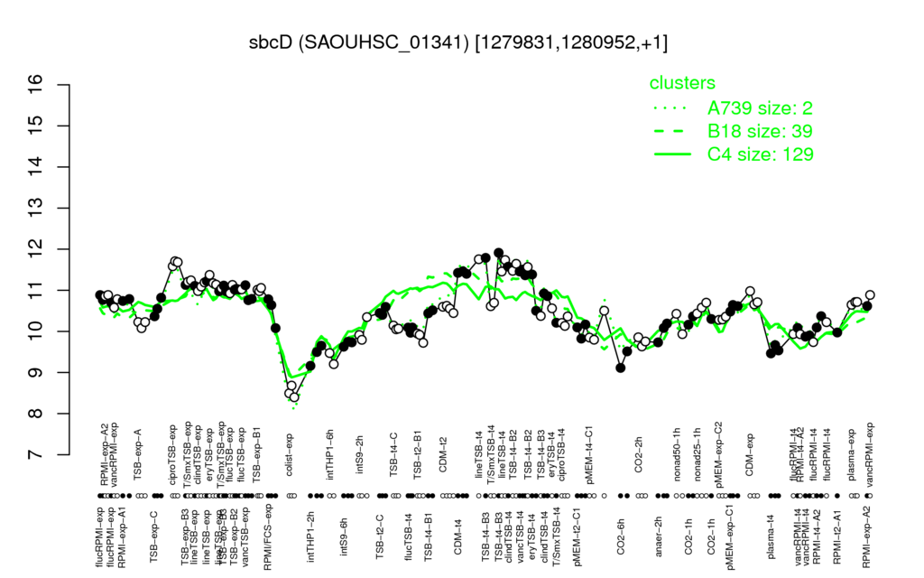The image size is (924, 578).
Task: Select legend entry 'C4 size: 129'
Action: 761,154
